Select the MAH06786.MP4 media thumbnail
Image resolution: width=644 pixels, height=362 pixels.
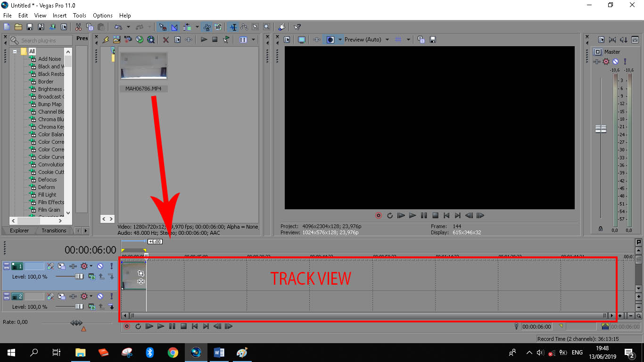point(143,66)
